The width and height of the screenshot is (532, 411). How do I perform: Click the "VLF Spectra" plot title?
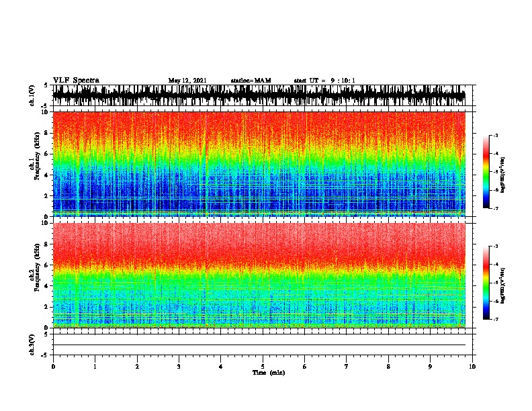click(76, 81)
